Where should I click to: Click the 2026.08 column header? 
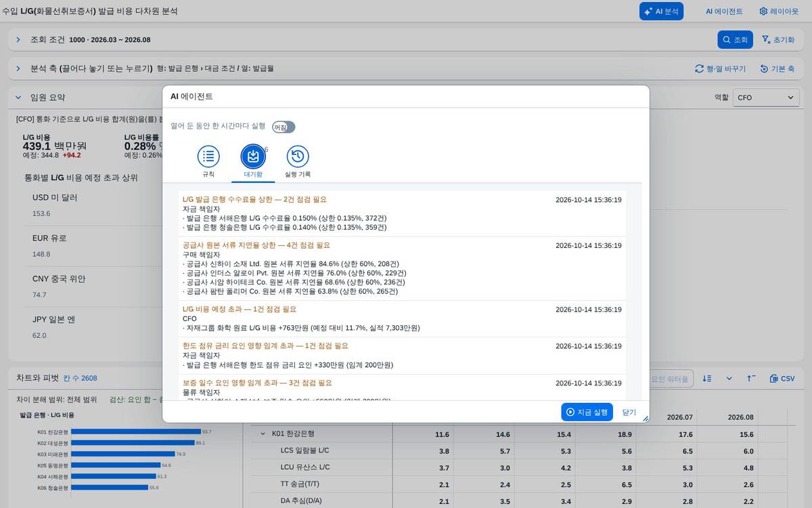740,417
